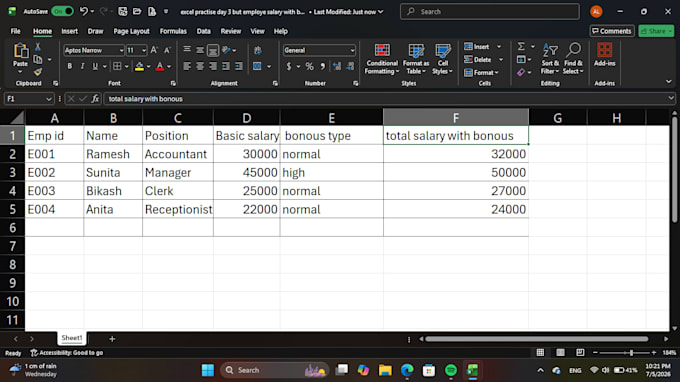Collapse the ribbon with the chevron

pos(668,82)
